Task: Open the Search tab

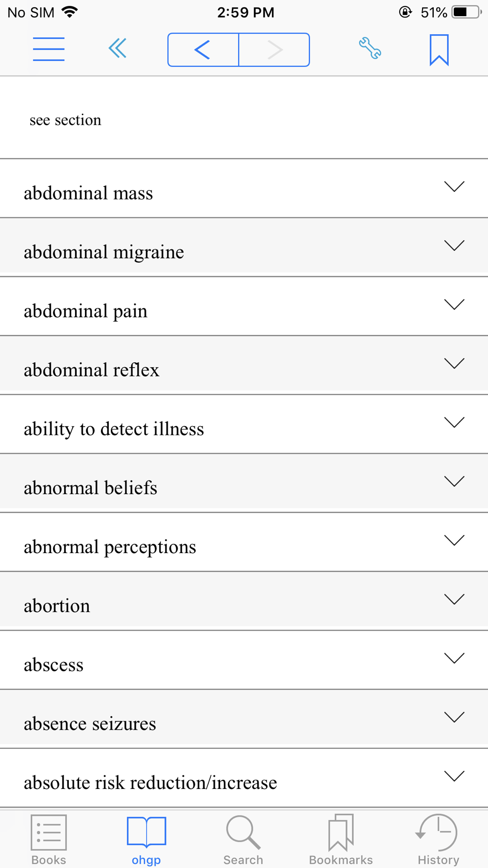Action: [244, 840]
